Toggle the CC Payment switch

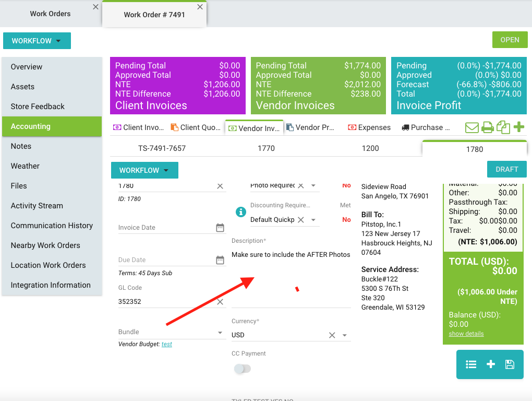243,369
